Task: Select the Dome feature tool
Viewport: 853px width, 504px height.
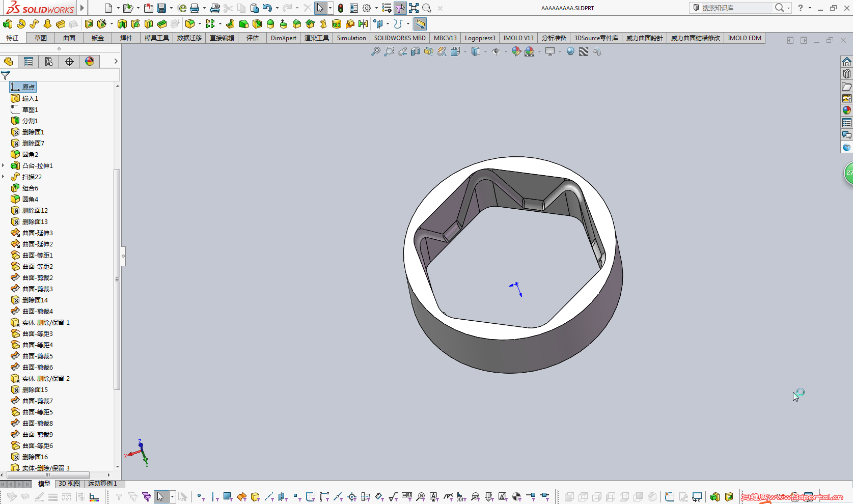Action: (270, 24)
